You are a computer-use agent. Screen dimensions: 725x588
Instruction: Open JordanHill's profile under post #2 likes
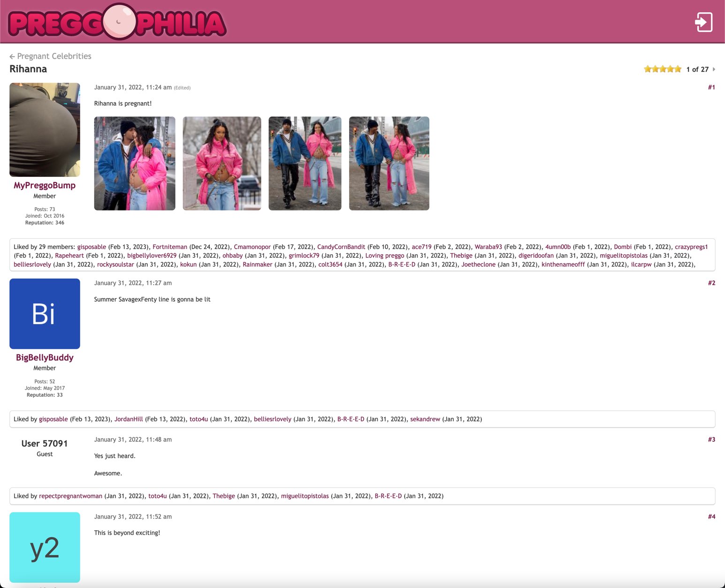[x=129, y=419]
